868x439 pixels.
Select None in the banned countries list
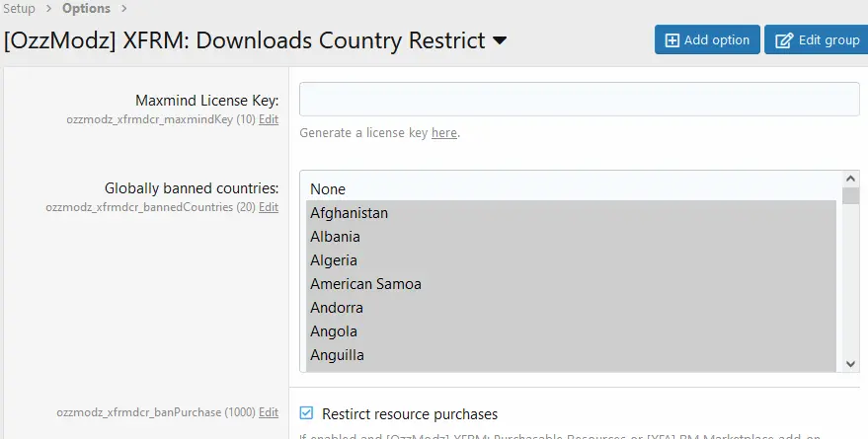[x=328, y=188]
